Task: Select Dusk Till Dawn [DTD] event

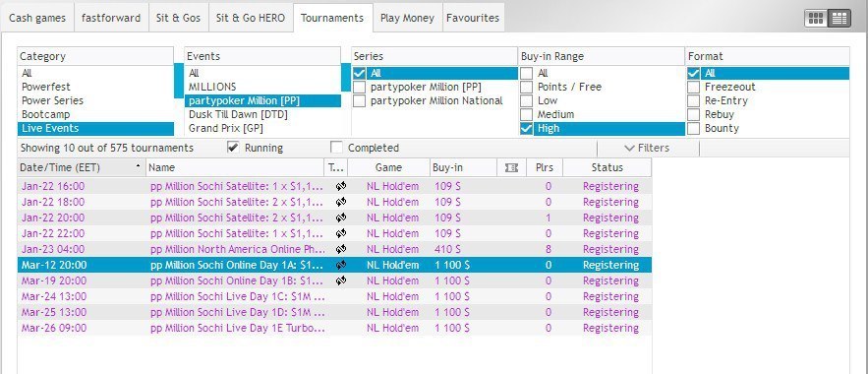Action: [x=262, y=115]
